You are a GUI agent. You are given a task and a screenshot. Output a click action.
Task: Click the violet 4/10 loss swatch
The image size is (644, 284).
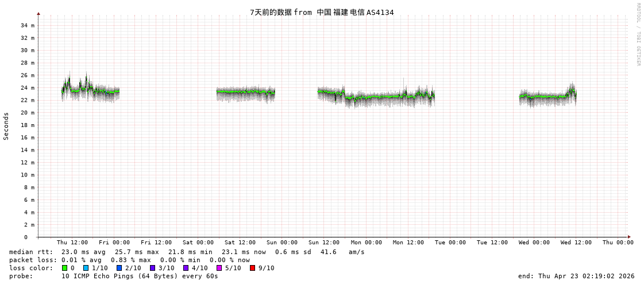click(x=186, y=268)
